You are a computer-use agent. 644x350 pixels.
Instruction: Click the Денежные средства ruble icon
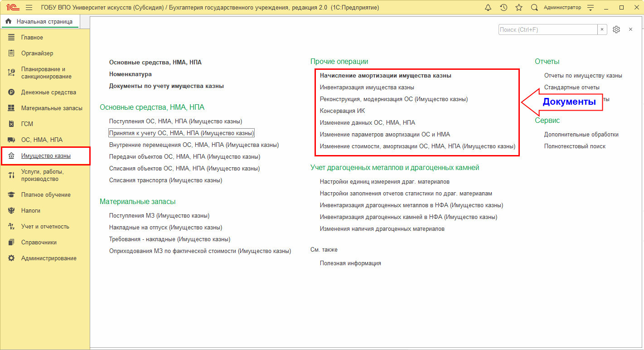click(11, 92)
